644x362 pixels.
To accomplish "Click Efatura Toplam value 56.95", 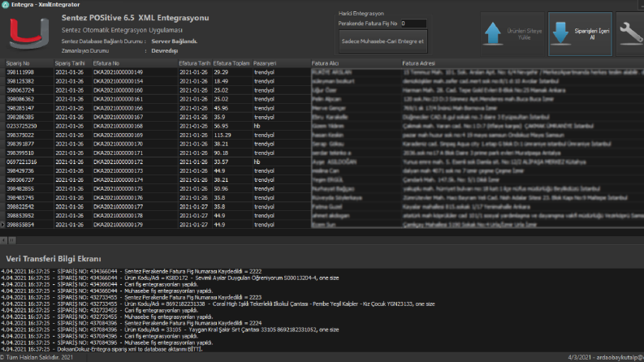I will click(x=221, y=126).
